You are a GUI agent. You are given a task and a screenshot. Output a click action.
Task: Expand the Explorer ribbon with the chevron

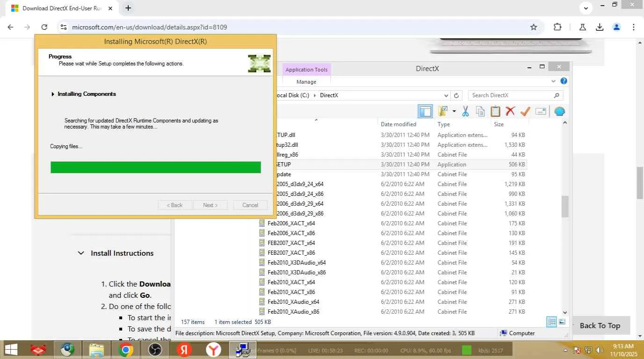554,81
